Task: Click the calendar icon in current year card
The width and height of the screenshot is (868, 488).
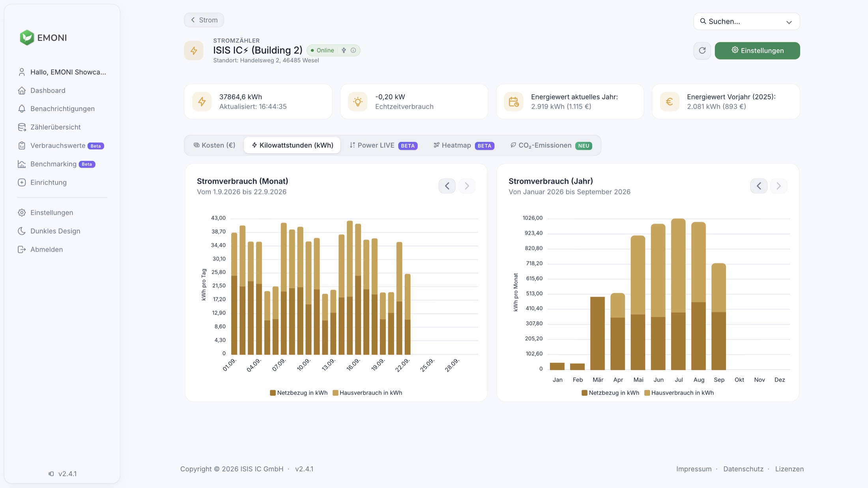Action: click(x=513, y=102)
